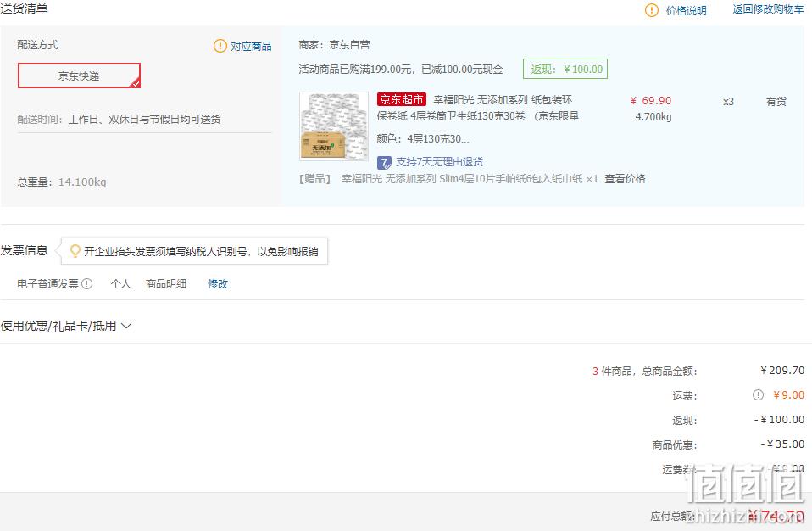Click the cashback amount -¥100.00

pyautogui.click(x=780, y=420)
